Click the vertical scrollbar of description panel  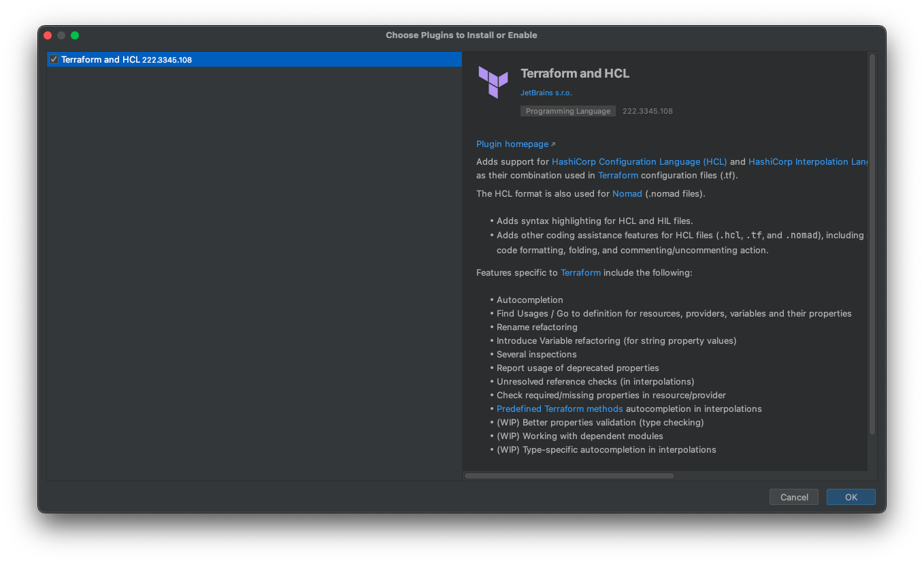click(x=872, y=244)
